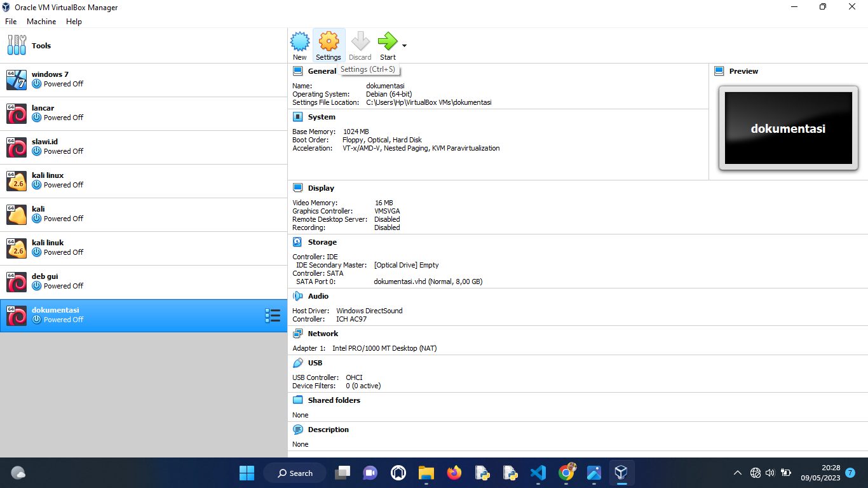Open taskbar Search box
The width and height of the screenshot is (868, 488).
(296, 473)
